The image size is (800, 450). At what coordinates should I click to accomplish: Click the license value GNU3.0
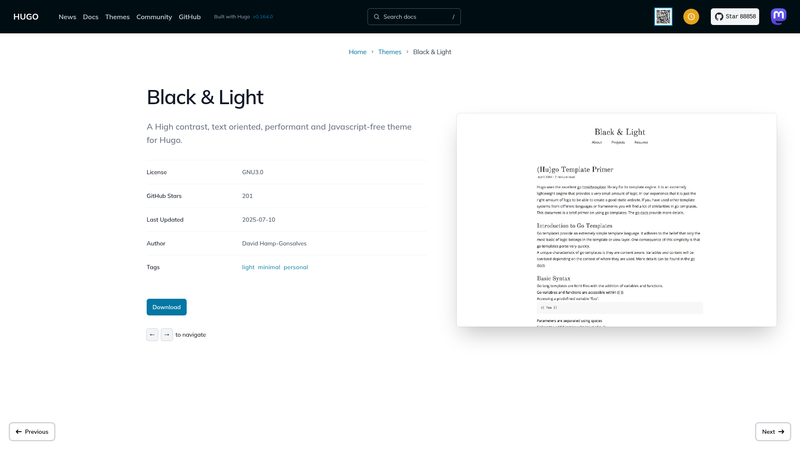pyautogui.click(x=253, y=172)
